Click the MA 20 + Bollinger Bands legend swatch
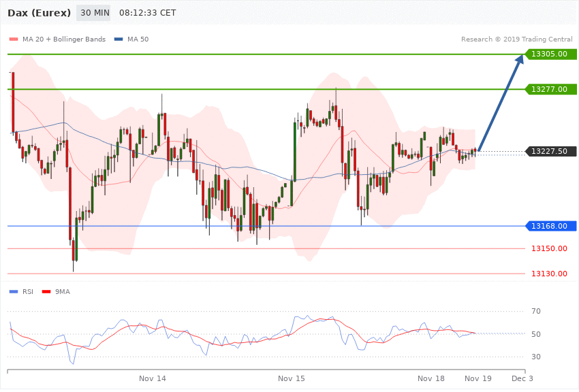 [x=14, y=39]
